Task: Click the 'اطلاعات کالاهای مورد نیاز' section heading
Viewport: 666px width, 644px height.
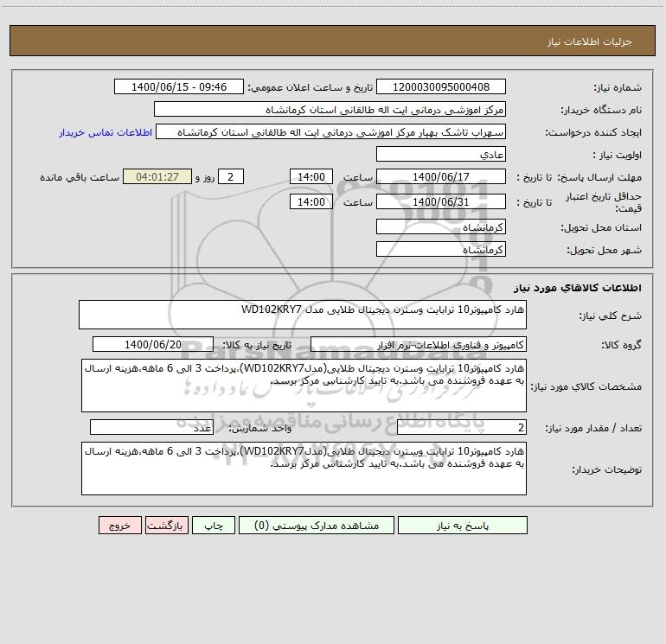Action: tap(578, 288)
